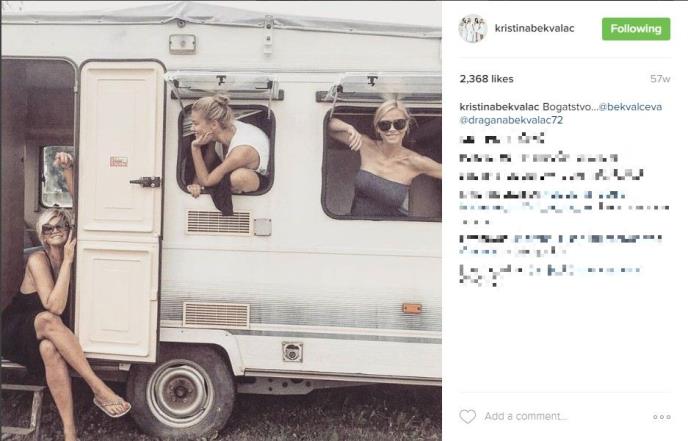This screenshot has width=688, height=441.
Task: Click caption author name before Bogatstvo
Action: click(x=499, y=107)
